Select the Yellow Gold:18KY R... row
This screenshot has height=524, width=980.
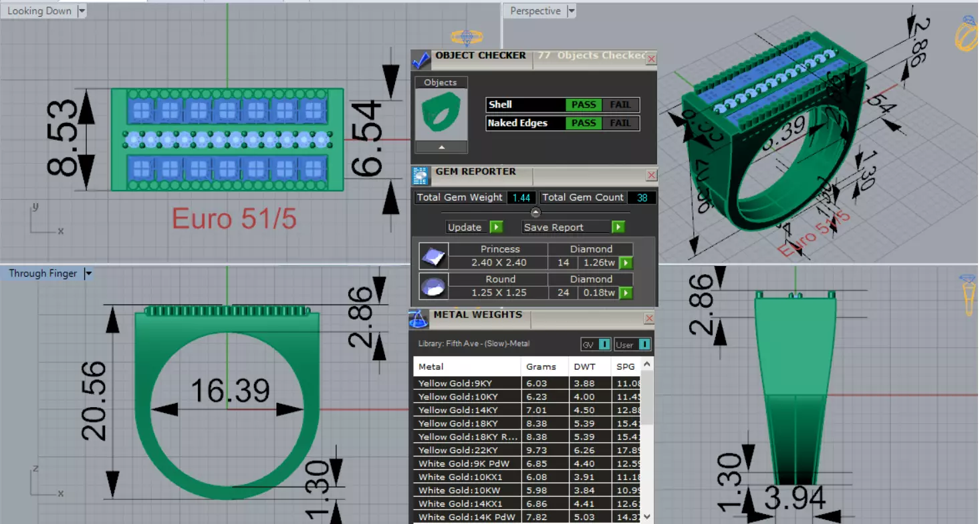click(527, 437)
